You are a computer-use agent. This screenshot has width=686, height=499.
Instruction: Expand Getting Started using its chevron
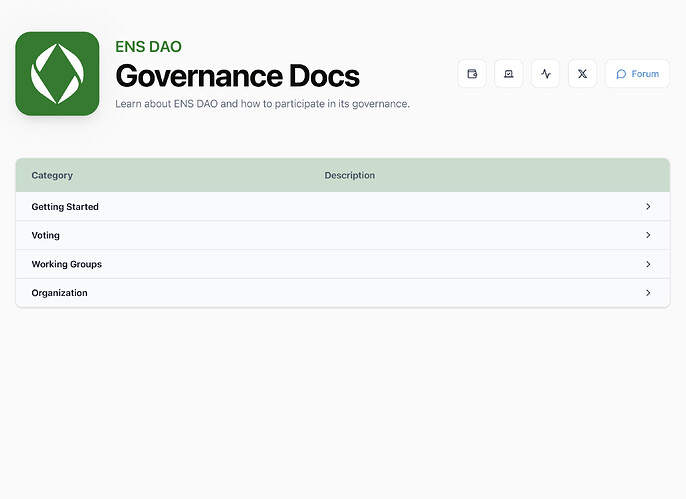point(648,207)
